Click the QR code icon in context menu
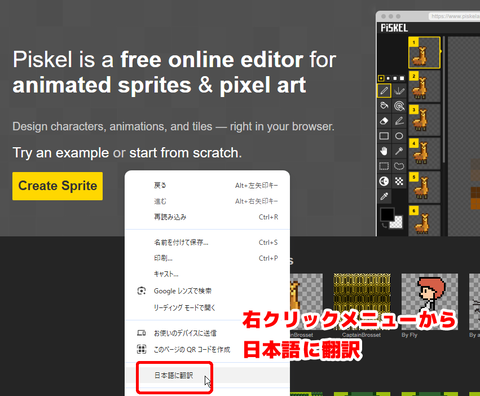The image size is (480, 396). pyautogui.click(x=142, y=349)
